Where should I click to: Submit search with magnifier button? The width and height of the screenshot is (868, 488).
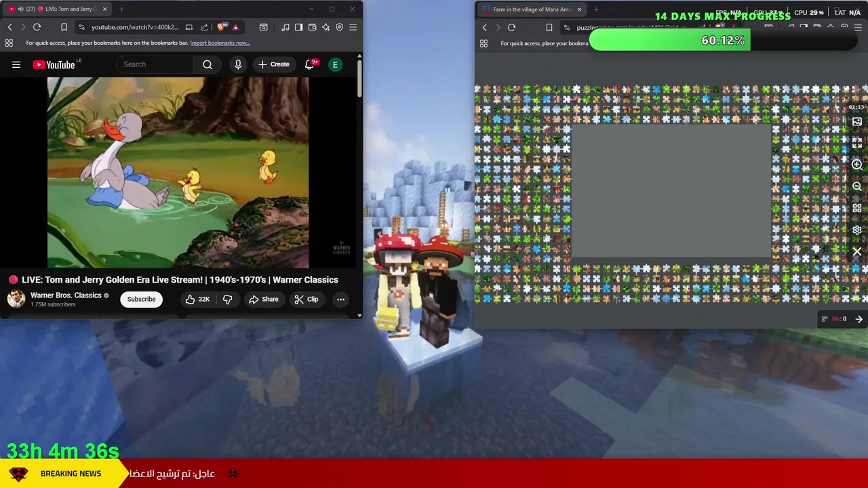point(208,64)
